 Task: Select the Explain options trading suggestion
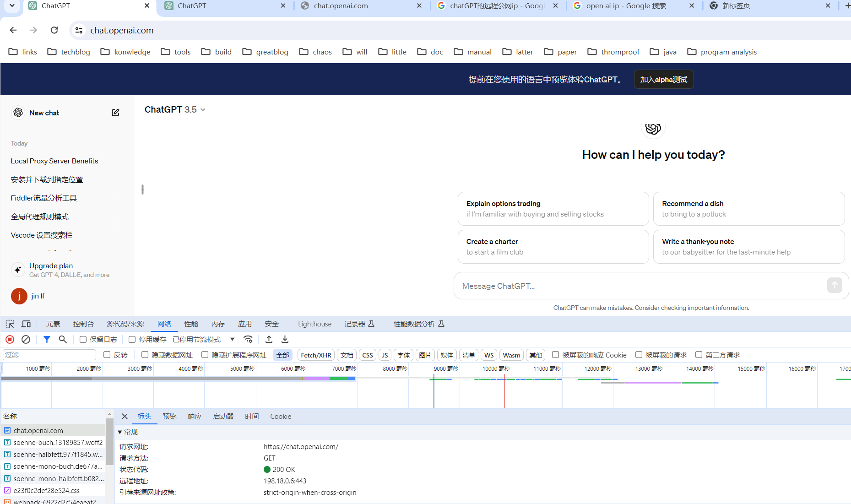pos(553,209)
